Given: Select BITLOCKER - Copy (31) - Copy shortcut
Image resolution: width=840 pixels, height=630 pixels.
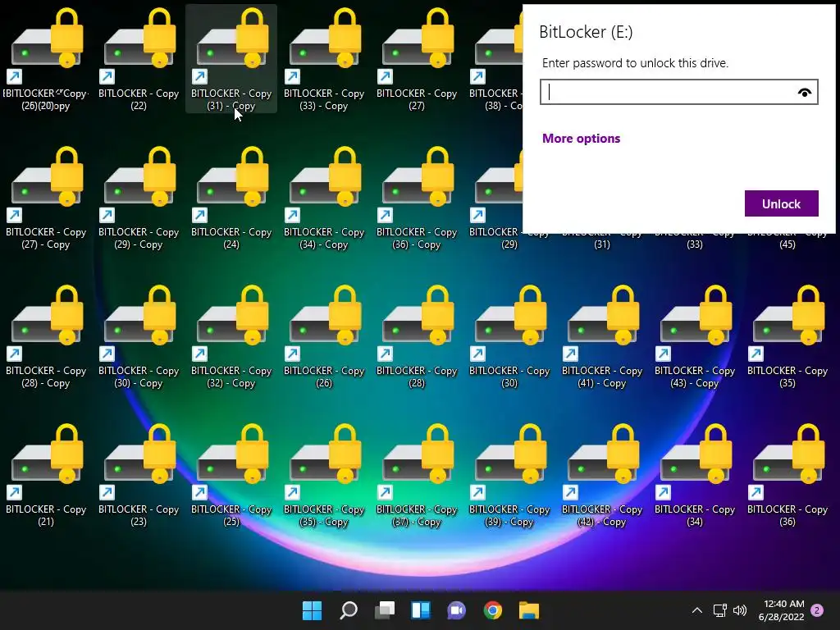Looking at the screenshot, I should 231,59.
